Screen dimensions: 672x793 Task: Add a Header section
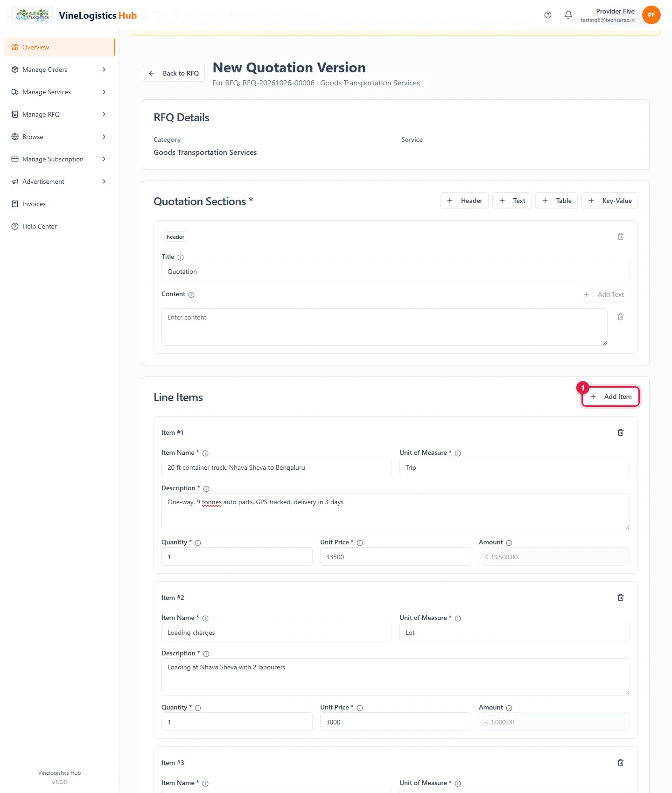464,201
